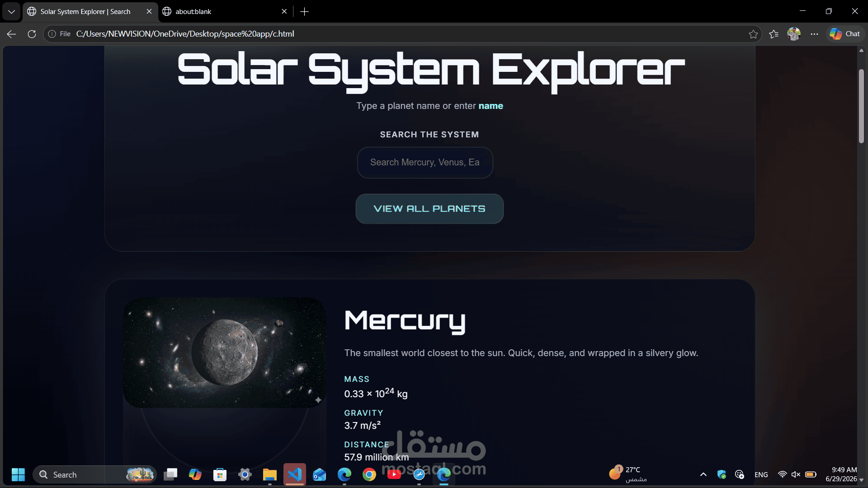The height and width of the screenshot is (488, 868).
Task: View site information icon in address bar
Action: (x=52, y=34)
